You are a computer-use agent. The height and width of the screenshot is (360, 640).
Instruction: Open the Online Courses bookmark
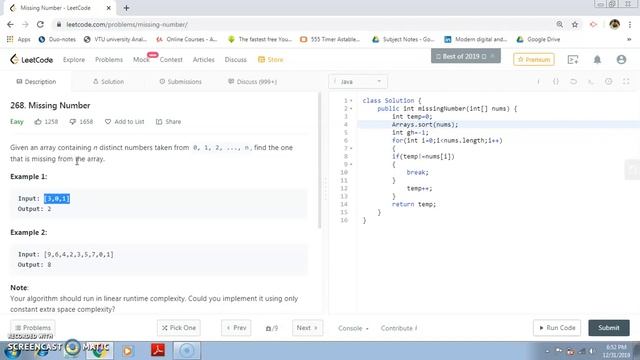pos(187,40)
